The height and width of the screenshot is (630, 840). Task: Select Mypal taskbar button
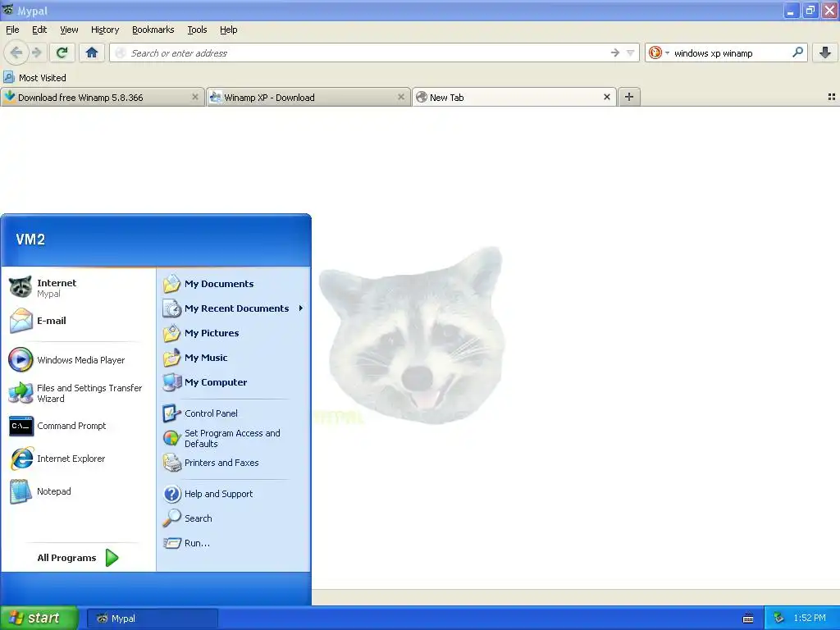point(152,619)
